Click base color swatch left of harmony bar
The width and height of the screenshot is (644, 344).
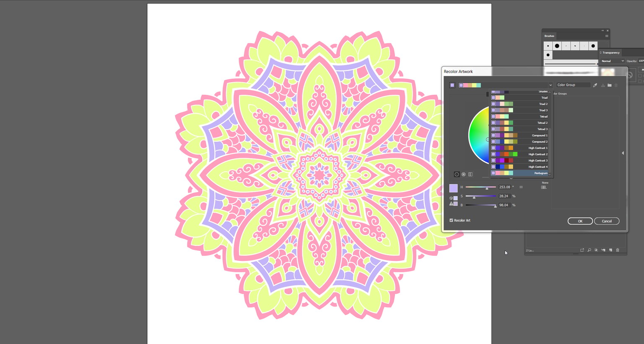(x=452, y=85)
